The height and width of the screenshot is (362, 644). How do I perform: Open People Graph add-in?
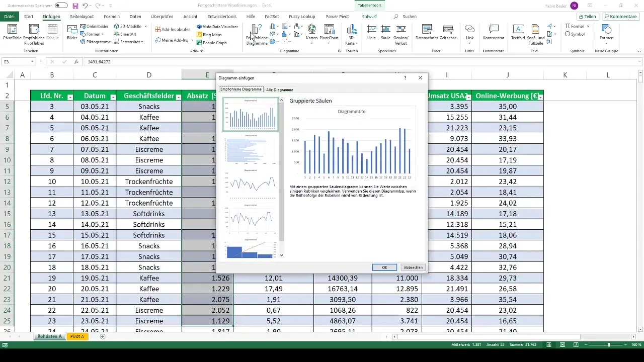pos(211,43)
